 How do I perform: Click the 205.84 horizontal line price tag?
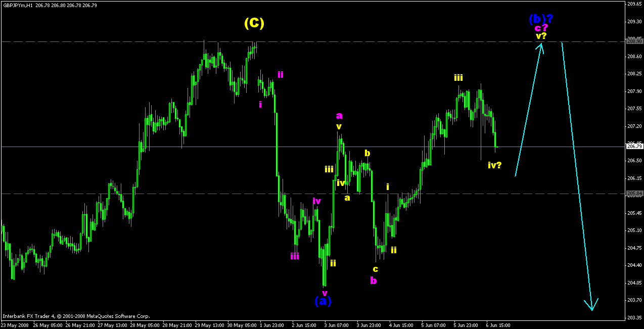[634, 194]
